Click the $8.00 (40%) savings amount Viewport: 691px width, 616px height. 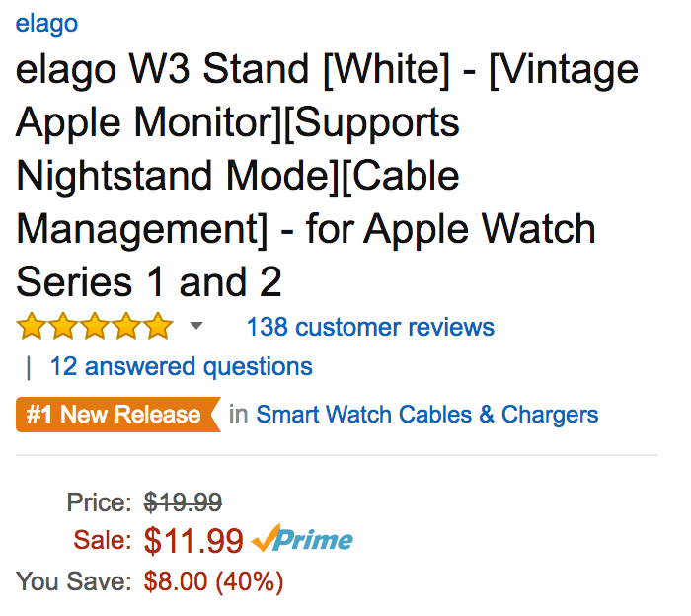213,582
